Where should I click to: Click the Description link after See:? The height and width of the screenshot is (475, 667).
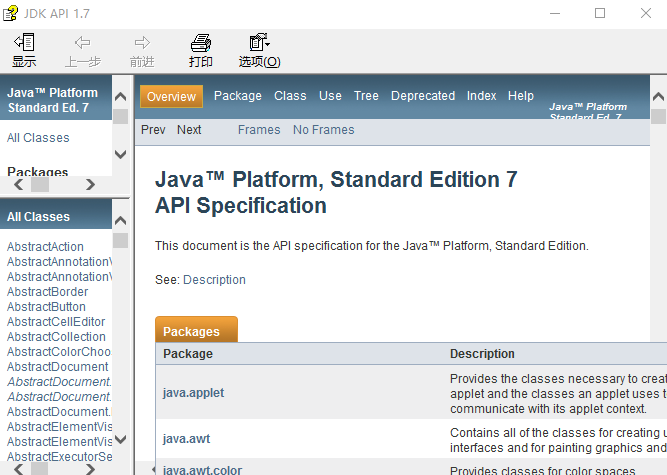(x=214, y=280)
